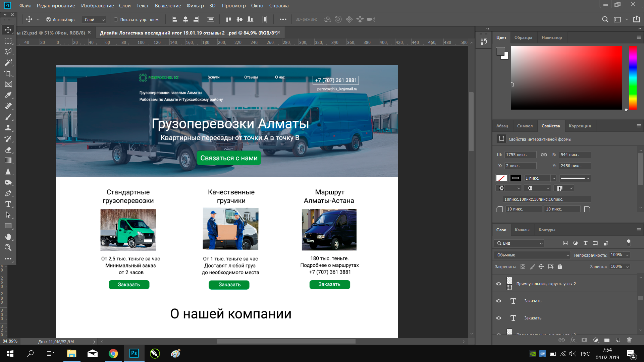Open the Непрозрачность opacity dropdown arrow

(x=627, y=255)
